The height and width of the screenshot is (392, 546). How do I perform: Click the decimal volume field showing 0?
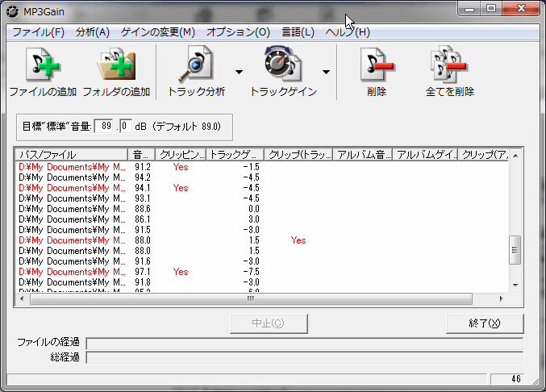coord(125,126)
